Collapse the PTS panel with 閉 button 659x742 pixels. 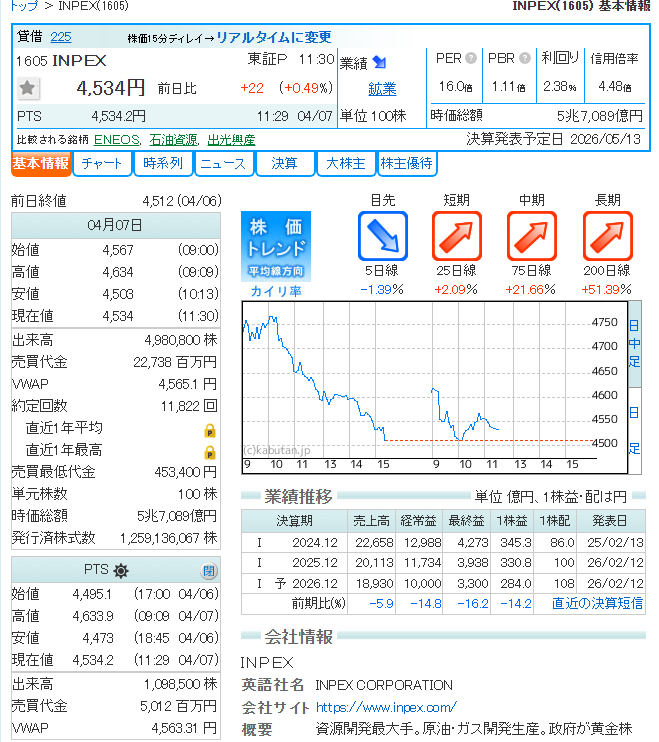(x=209, y=571)
